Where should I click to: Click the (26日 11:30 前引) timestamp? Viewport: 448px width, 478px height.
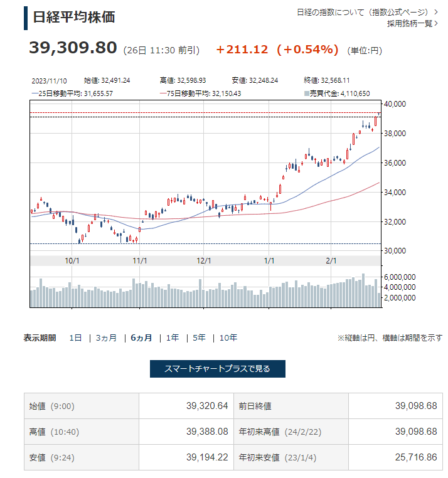click(x=161, y=50)
